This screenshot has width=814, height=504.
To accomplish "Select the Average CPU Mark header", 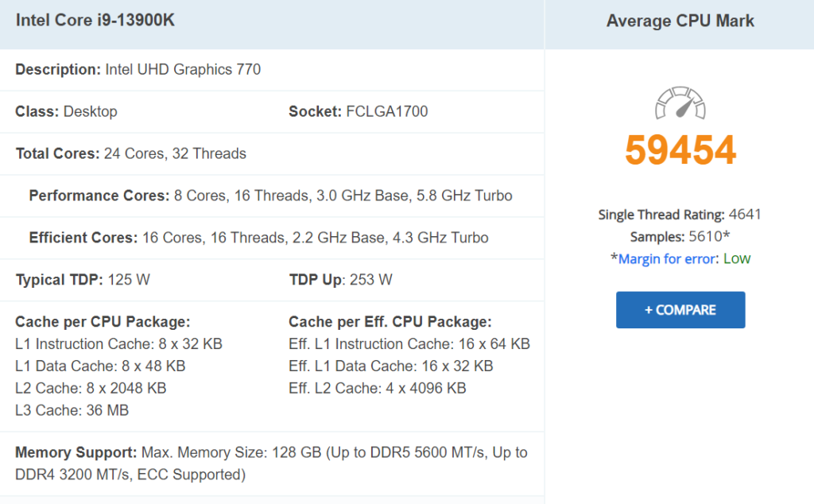I will point(680,21).
